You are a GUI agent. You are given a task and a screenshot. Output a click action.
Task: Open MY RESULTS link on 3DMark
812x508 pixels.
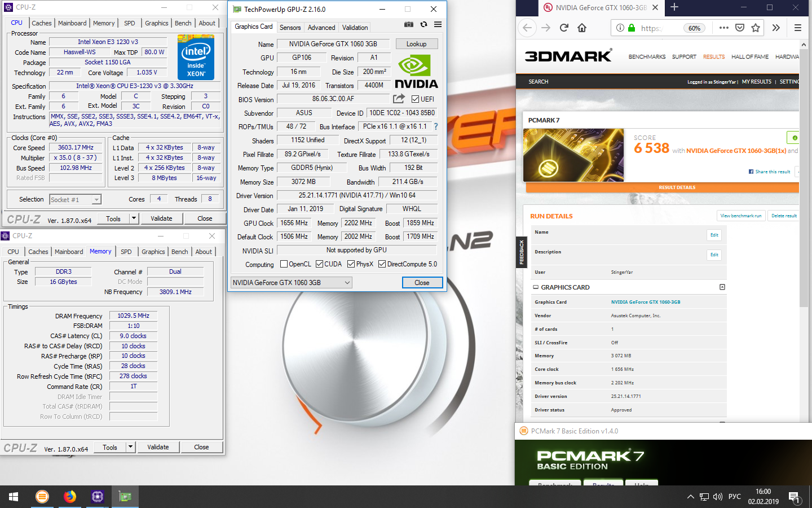(757, 82)
